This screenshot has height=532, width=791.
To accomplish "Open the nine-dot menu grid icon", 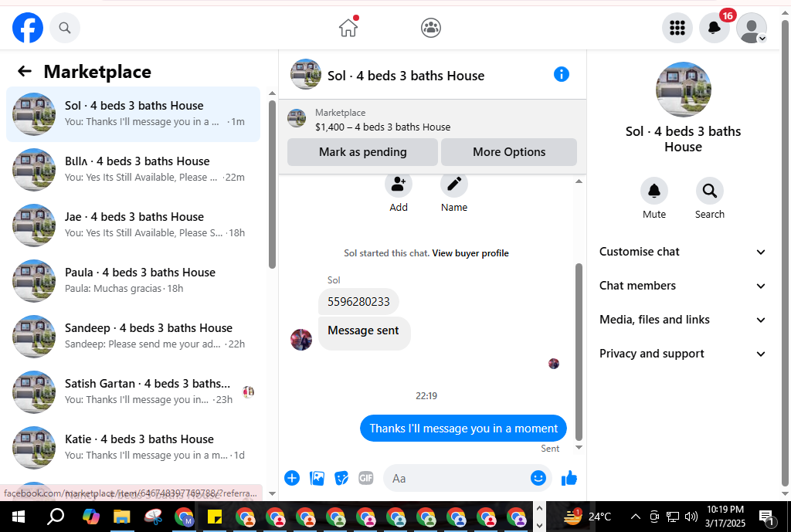I will [x=677, y=28].
